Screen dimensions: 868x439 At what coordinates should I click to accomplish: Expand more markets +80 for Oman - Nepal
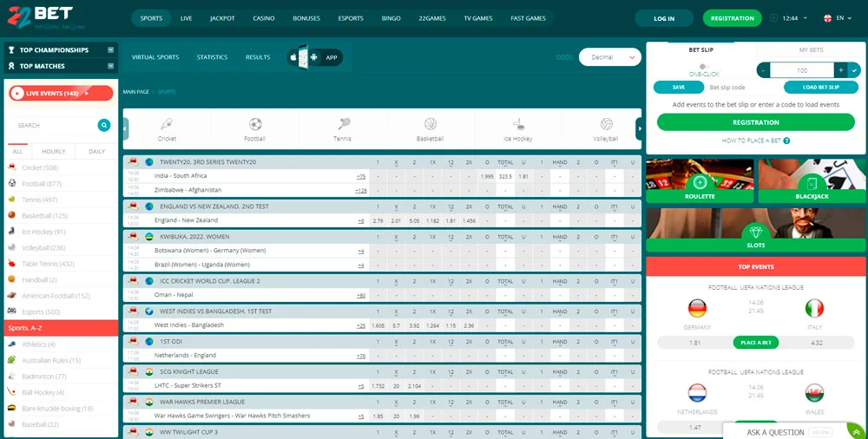pos(361,296)
